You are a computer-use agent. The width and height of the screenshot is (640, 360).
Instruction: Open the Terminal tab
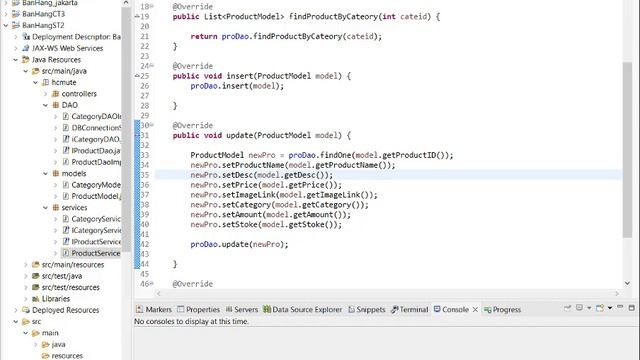coord(409,310)
